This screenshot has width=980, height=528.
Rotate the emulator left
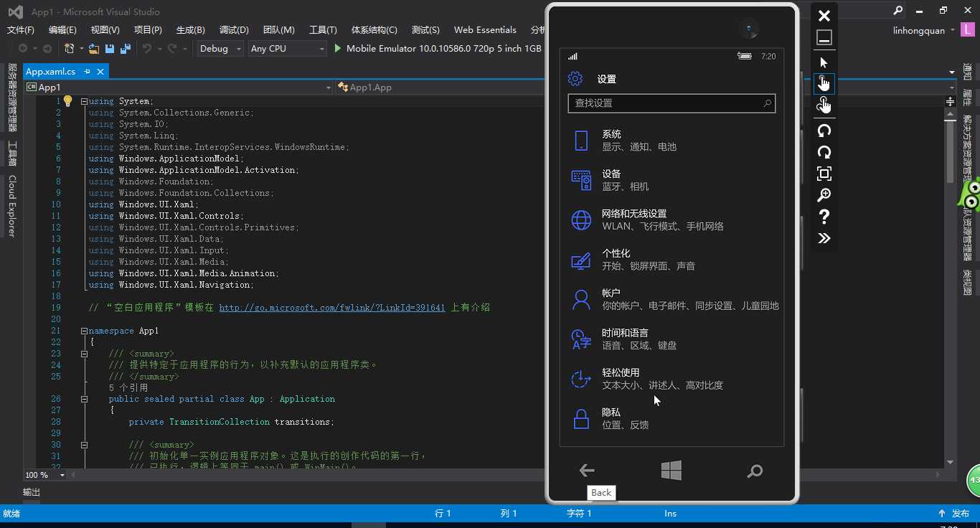pyautogui.click(x=824, y=131)
